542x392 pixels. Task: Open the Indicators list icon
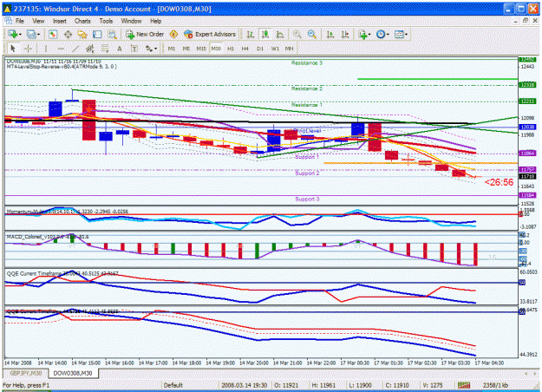[362, 34]
